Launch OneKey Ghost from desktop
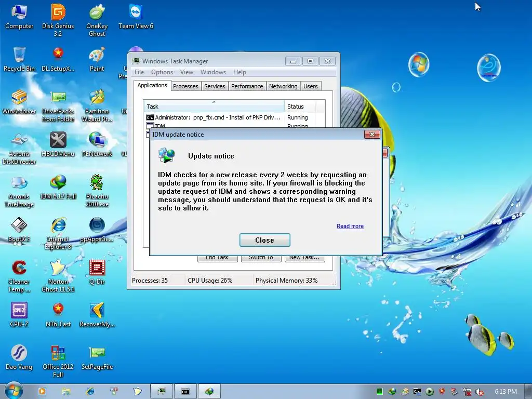This screenshot has height=399, width=532. point(97,20)
